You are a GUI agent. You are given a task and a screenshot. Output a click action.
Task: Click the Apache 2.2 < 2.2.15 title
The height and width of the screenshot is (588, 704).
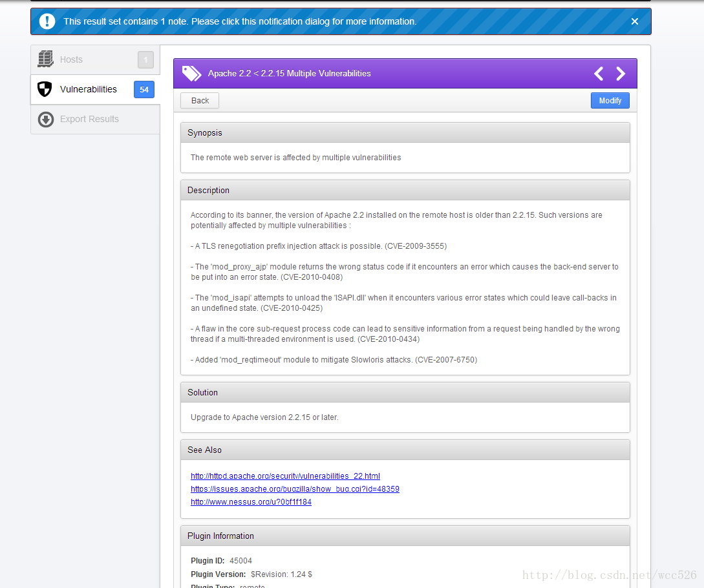tap(290, 73)
